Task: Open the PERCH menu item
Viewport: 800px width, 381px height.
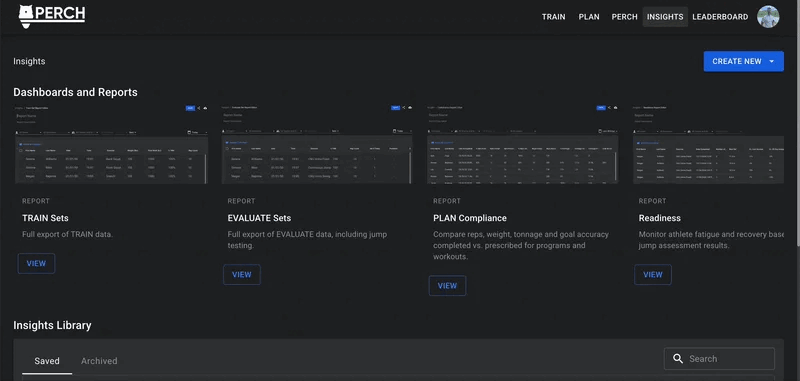Action: 624,17
